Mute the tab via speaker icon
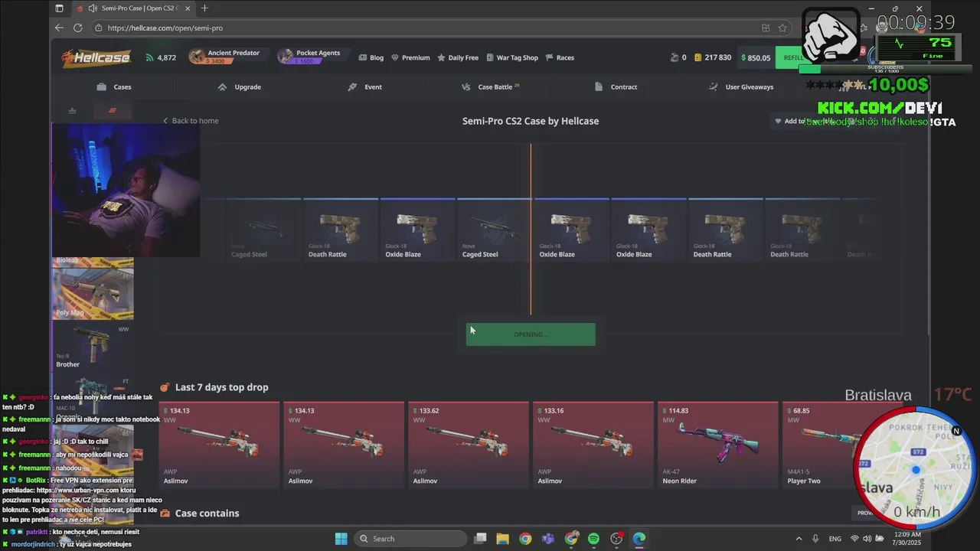 coord(93,8)
